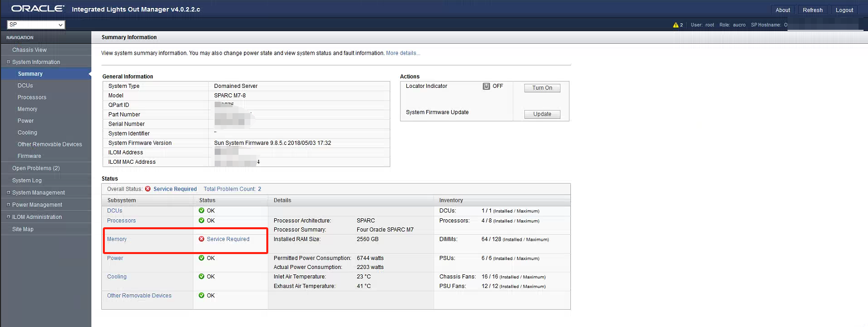Click the 23 °C inlet air temperature
The width and height of the screenshot is (868, 327).
pyautogui.click(x=364, y=276)
